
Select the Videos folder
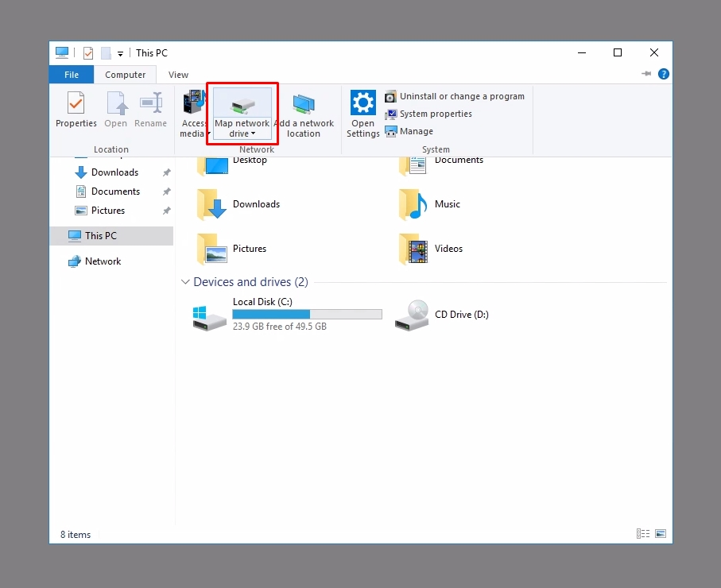coord(431,249)
